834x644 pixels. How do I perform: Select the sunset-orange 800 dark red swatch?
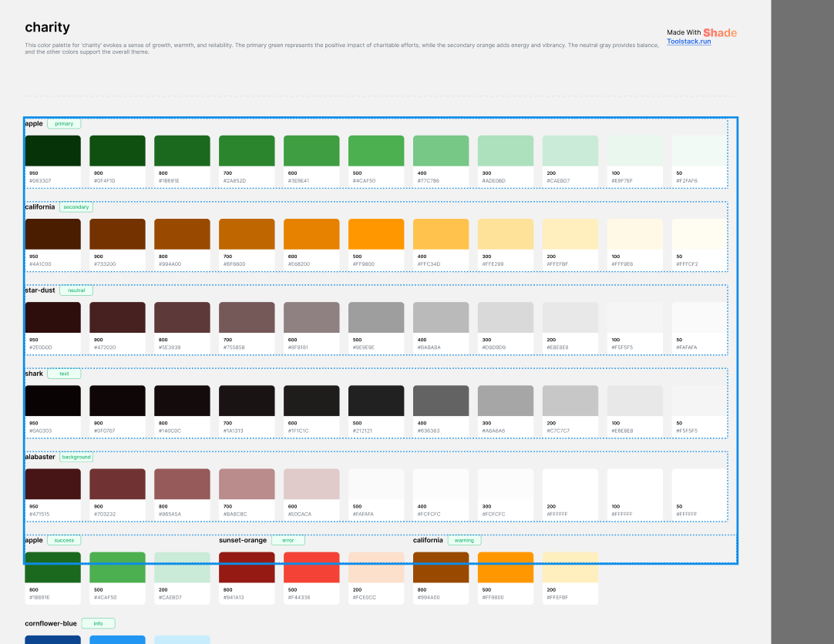click(x=247, y=568)
